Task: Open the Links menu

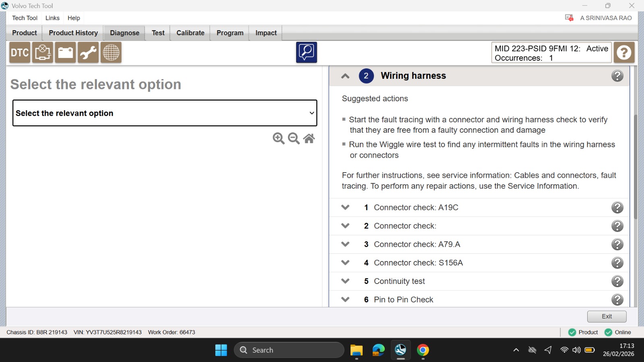Action: (52, 18)
